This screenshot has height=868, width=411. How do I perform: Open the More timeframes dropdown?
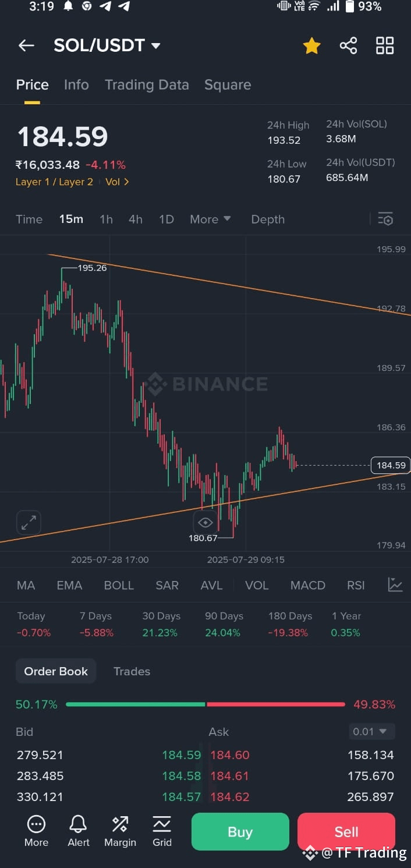(x=210, y=219)
